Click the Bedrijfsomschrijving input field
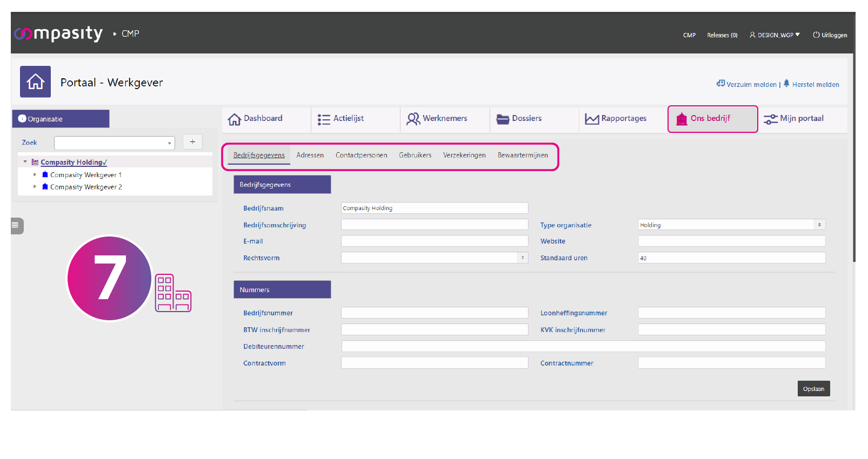The width and height of the screenshot is (868, 459). 435,225
